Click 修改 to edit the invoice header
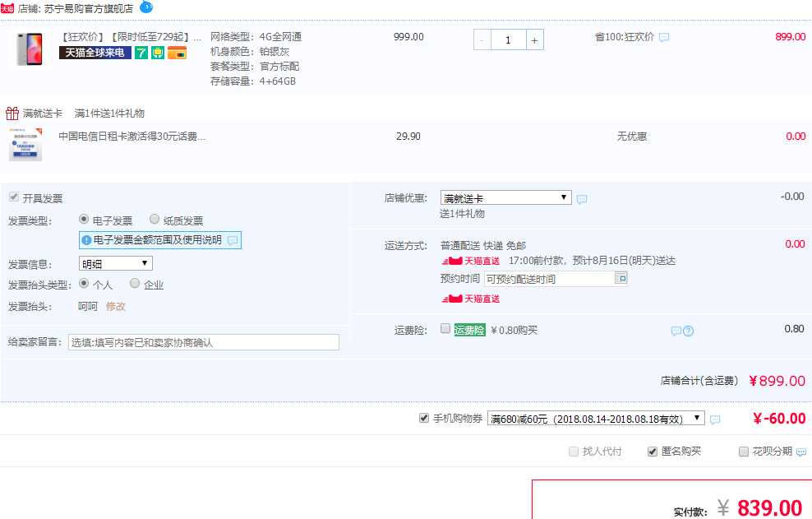 click(116, 307)
